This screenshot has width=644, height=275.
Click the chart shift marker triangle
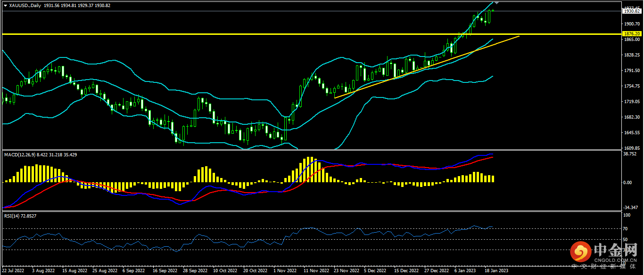496,3
